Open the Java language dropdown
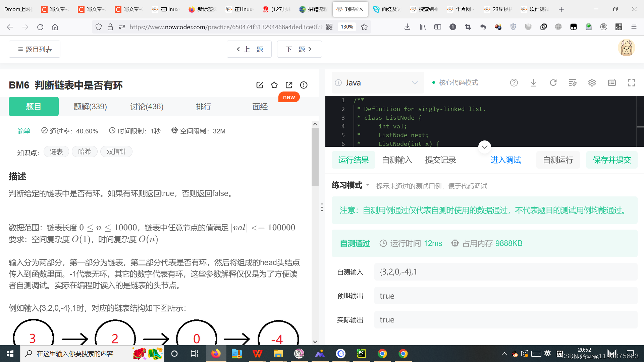The width and height of the screenshot is (644, 362). 377,82
